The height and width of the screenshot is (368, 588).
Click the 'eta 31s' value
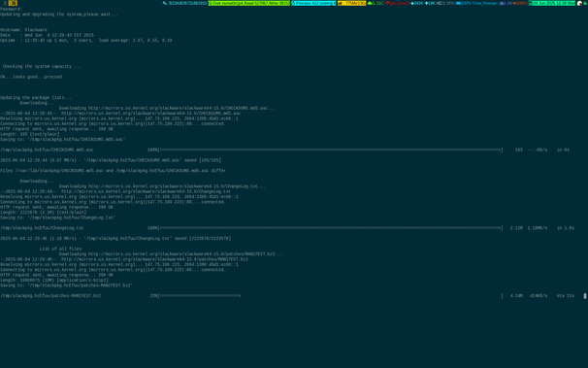tap(566, 295)
